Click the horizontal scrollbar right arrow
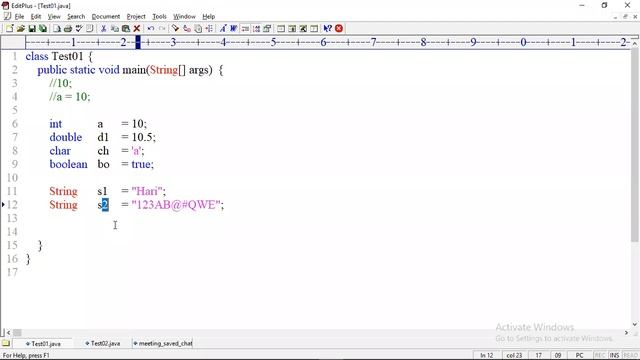 [x=626, y=333]
